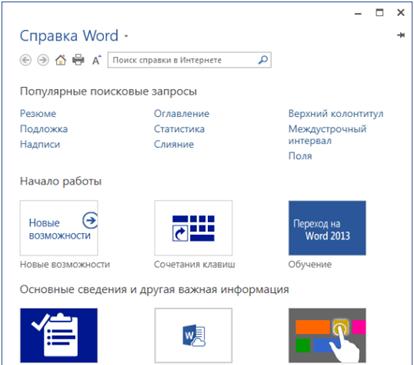Open the Надписи link

point(40,144)
